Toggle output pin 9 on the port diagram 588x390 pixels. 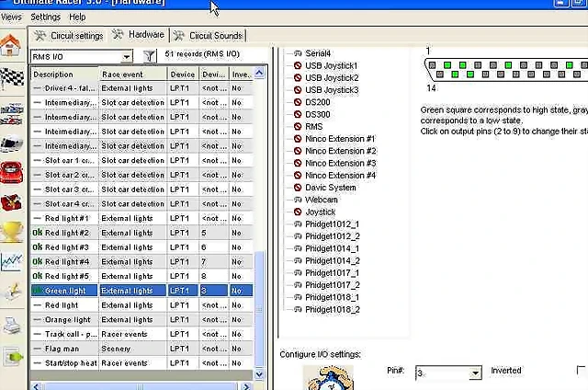tap(554, 65)
